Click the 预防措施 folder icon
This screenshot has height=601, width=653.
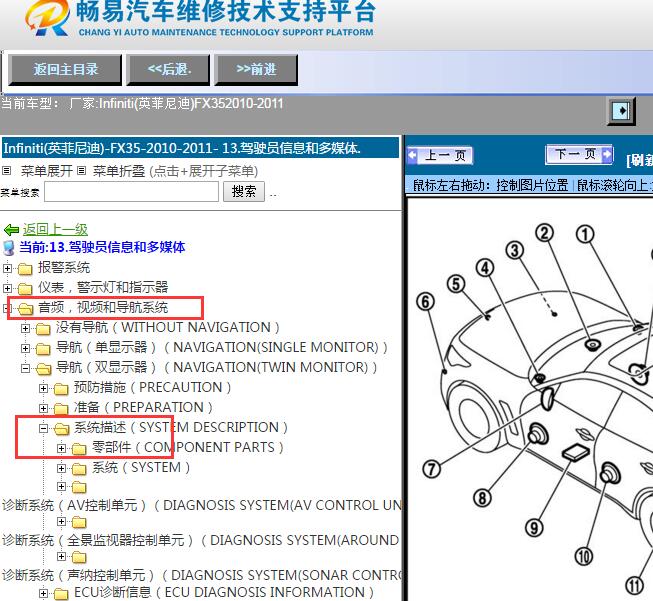click(61, 389)
